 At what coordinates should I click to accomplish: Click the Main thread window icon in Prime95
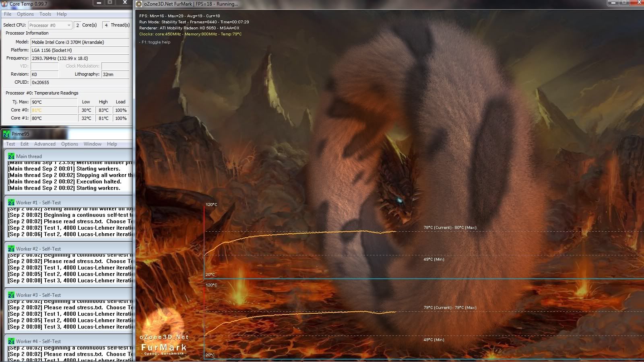[x=11, y=156]
